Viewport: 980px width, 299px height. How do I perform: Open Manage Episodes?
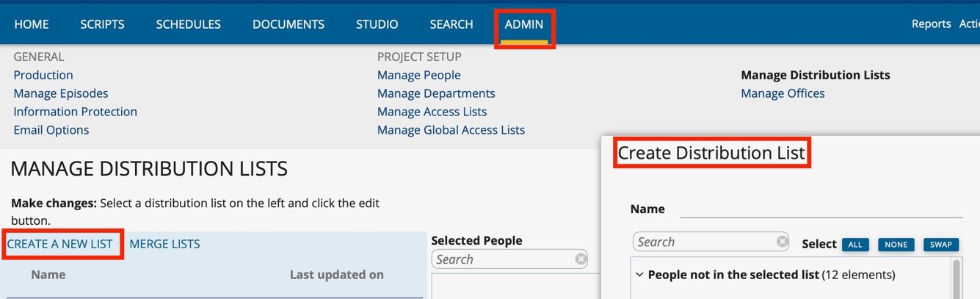(61, 93)
